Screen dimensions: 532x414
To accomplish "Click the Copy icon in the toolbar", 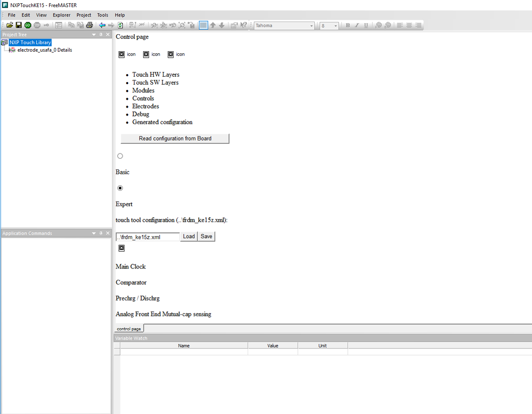I will click(71, 25).
